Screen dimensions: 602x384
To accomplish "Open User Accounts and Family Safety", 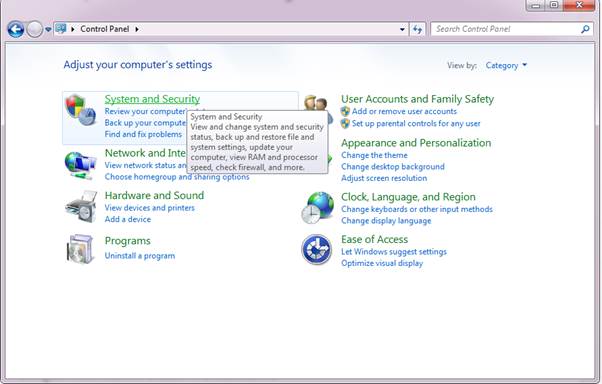I will 417,99.
